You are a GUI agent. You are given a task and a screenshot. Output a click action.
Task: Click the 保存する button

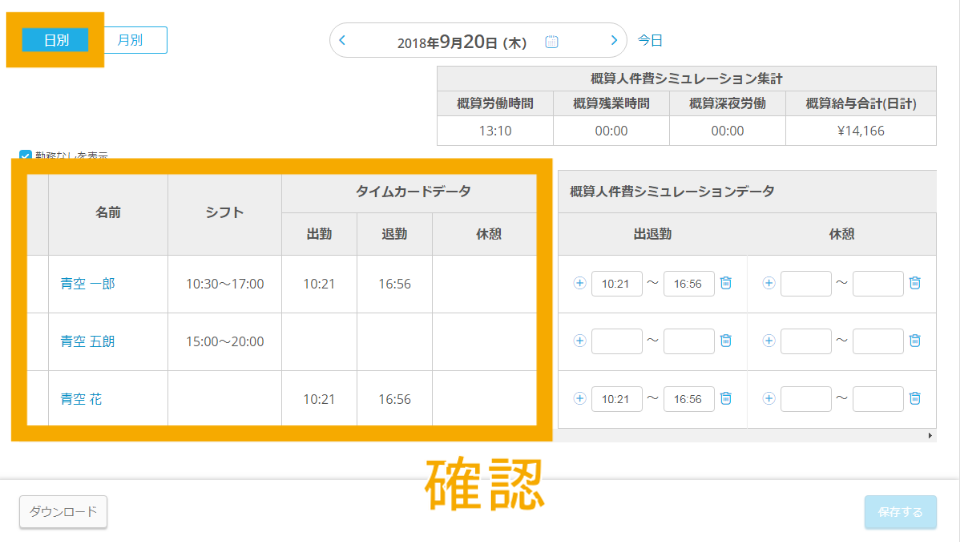[x=900, y=511]
